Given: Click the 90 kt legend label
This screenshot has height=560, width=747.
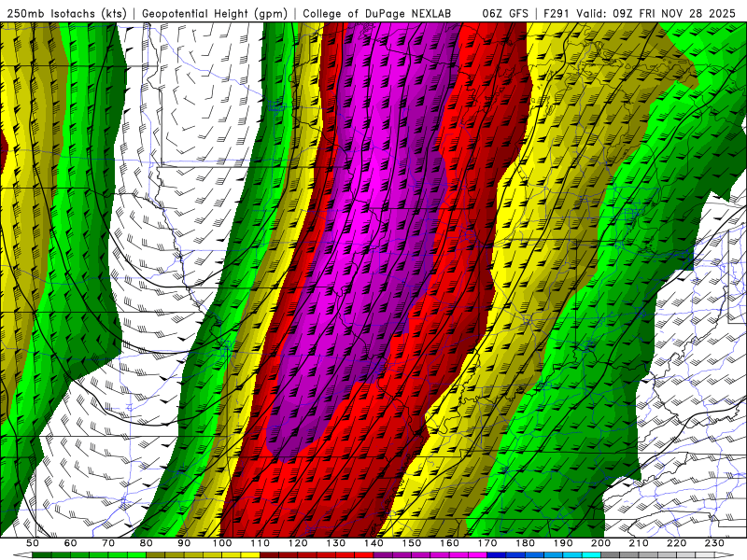Looking at the screenshot, I should [184, 543].
